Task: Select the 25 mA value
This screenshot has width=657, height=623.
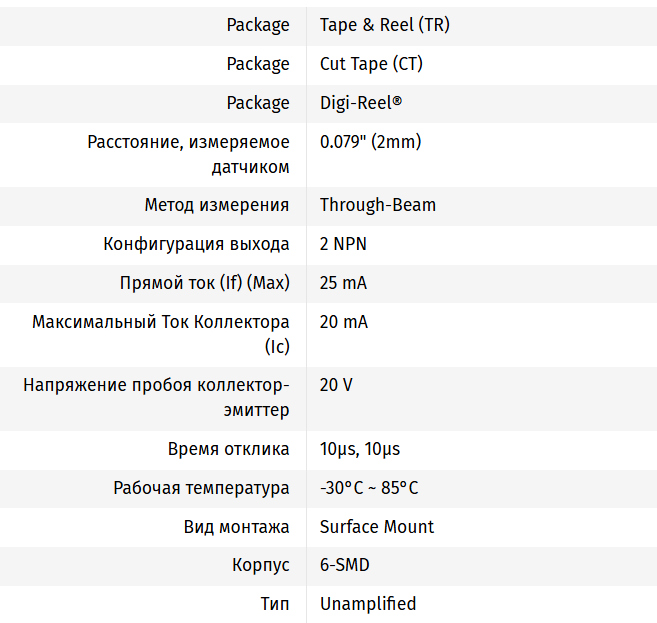Action: tap(343, 283)
